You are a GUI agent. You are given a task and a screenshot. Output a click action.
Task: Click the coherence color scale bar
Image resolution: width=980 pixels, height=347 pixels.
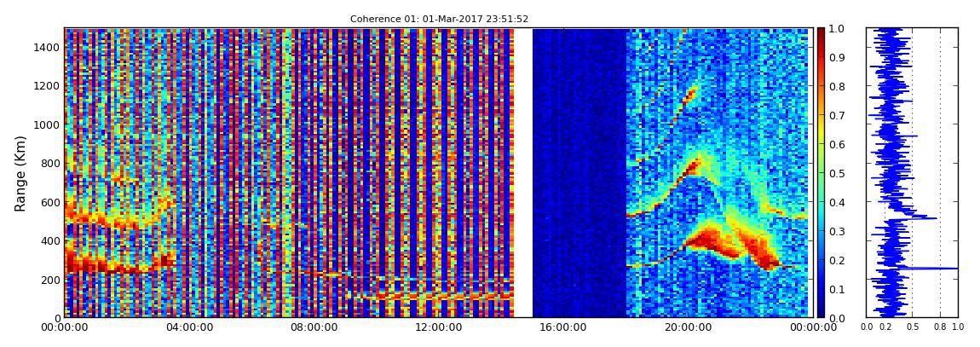point(821,172)
